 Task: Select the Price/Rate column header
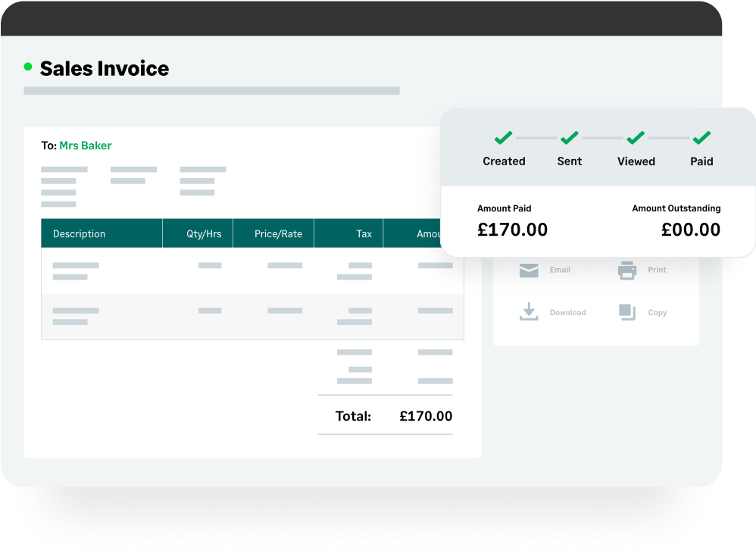pyautogui.click(x=278, y=234)
